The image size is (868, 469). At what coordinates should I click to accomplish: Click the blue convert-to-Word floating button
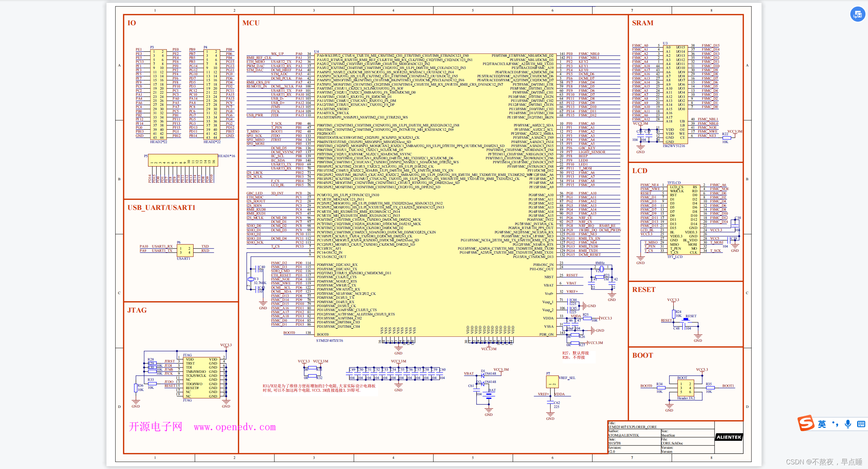click(x=858, y=14)
